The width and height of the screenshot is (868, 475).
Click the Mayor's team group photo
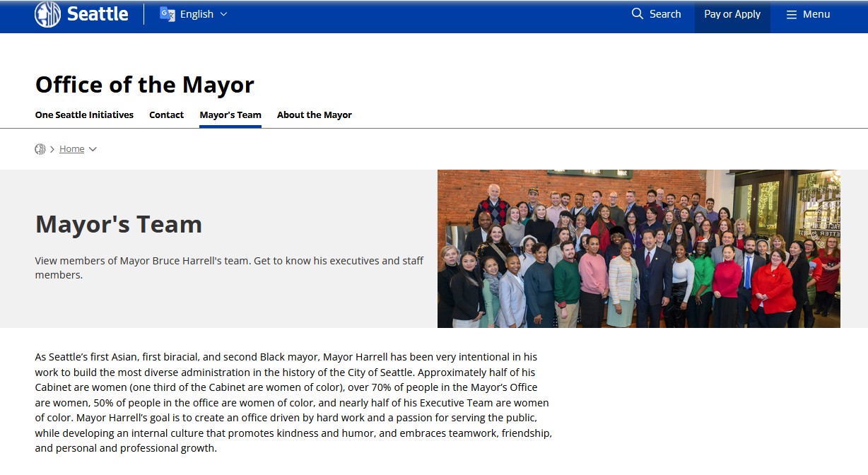coord(638,248)
